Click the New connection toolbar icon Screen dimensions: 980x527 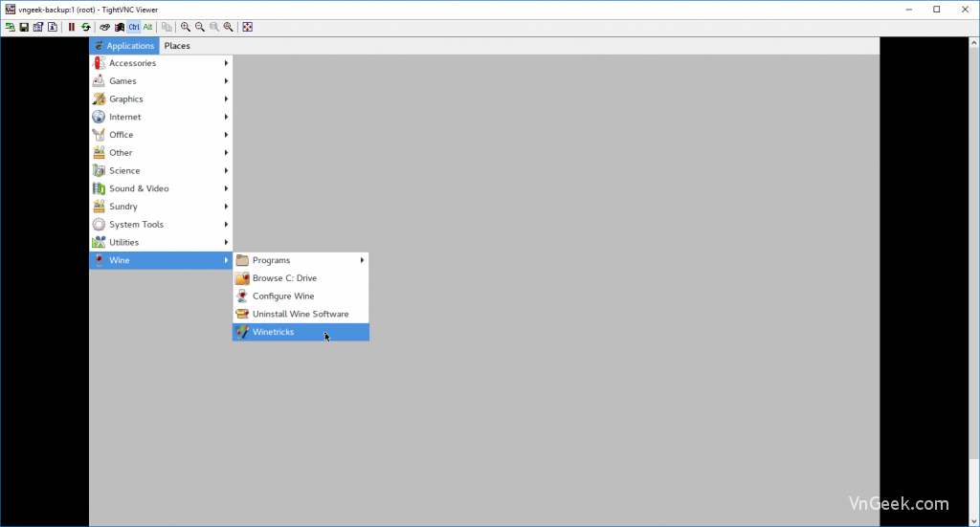[10, 27]
